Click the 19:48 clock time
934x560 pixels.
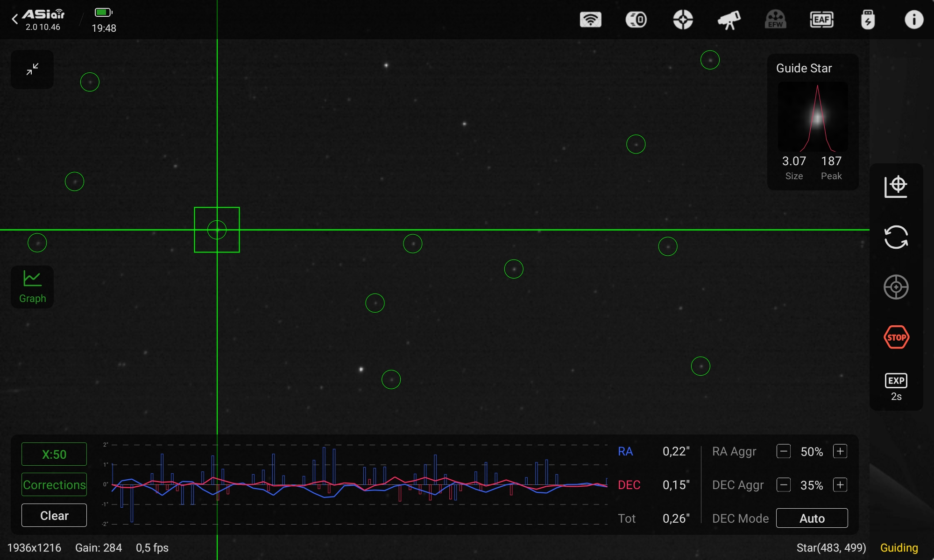pos(104,28)
